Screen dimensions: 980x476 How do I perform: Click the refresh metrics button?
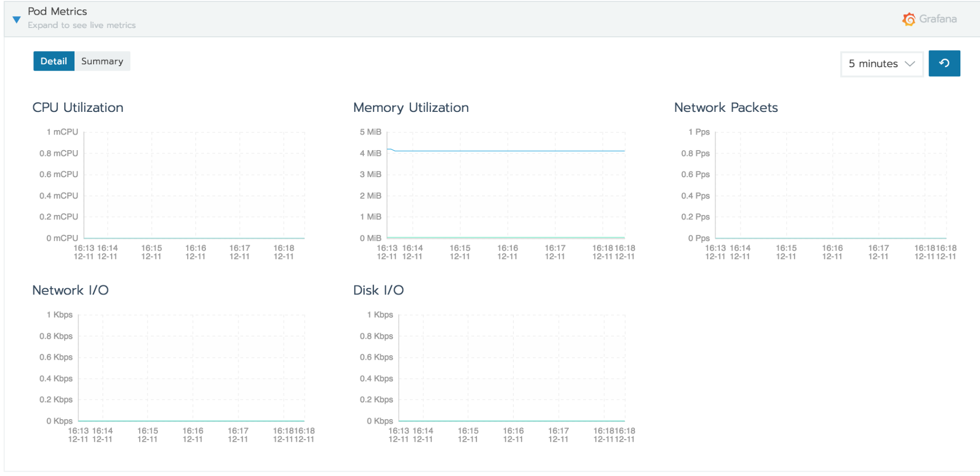[944, 63]
